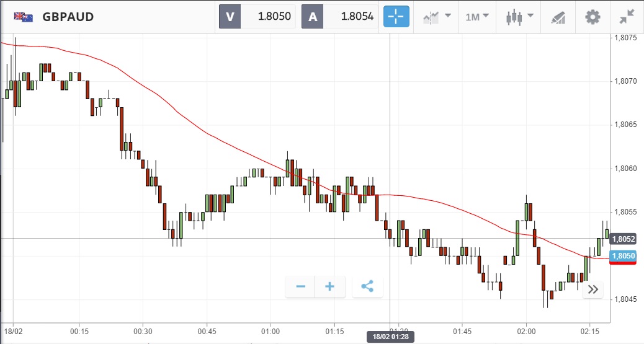Collapse the chart from fullscreen
Image resolution: width=644 pixels, height=344 pixels.
(627, 17)
